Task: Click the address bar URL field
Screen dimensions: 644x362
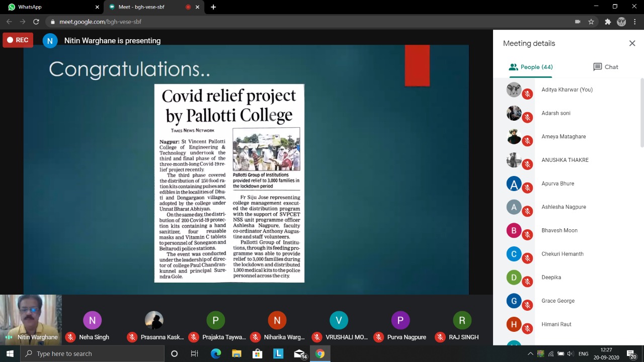Action: 100,22
